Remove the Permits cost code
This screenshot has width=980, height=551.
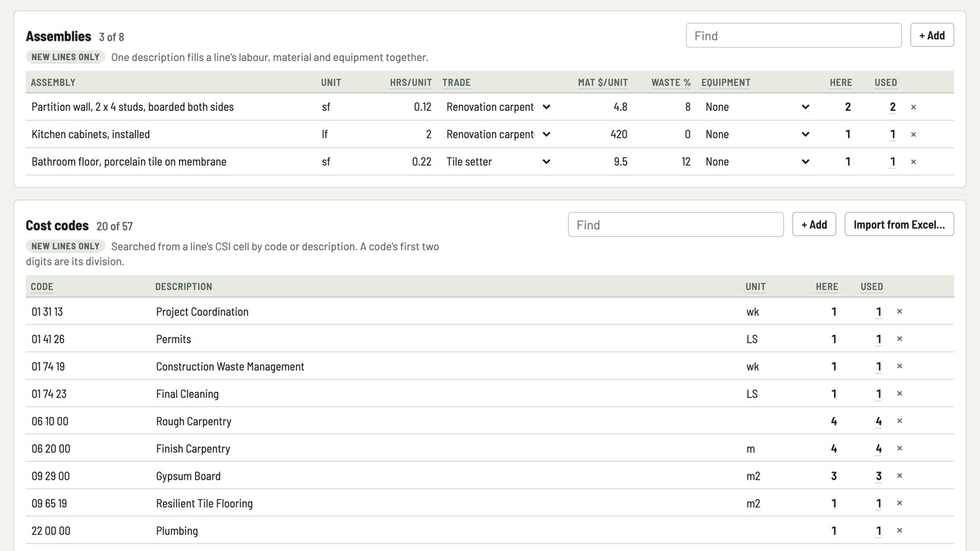pos(899,339)
